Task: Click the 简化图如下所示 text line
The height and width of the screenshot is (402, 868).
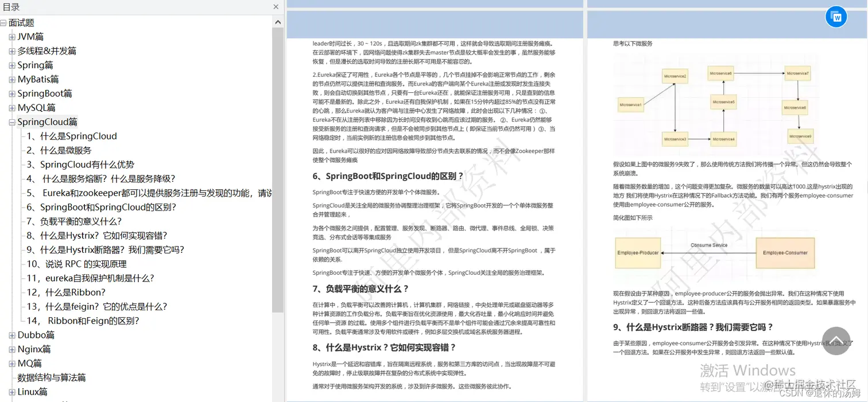Action: click(633, 218)
